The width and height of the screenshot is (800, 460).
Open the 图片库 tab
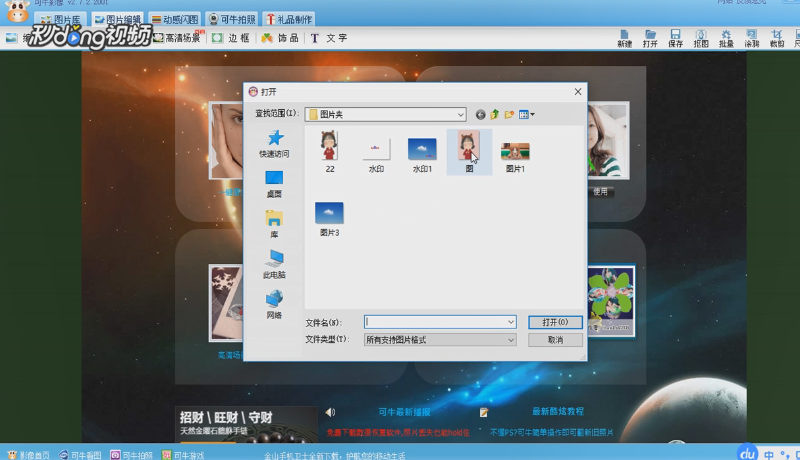click(61, 19)
